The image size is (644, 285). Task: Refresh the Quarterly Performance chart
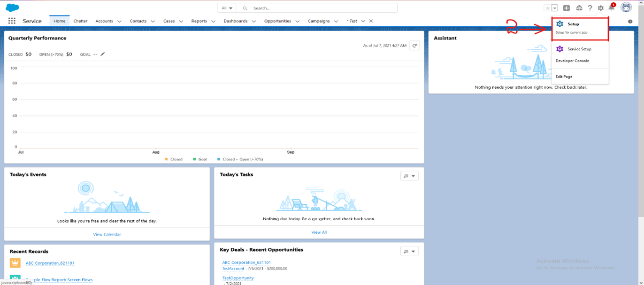(414, 46)
